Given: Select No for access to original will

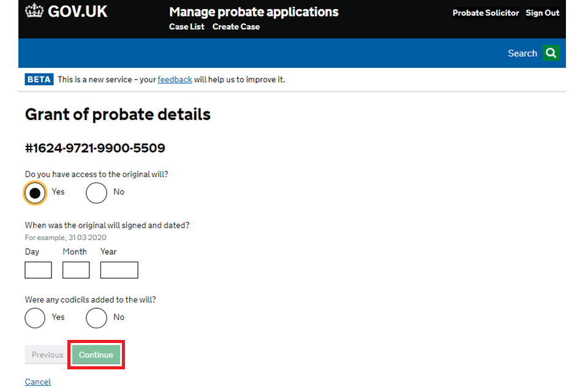Looking at the screenshot, I should [x=97, y=192].
